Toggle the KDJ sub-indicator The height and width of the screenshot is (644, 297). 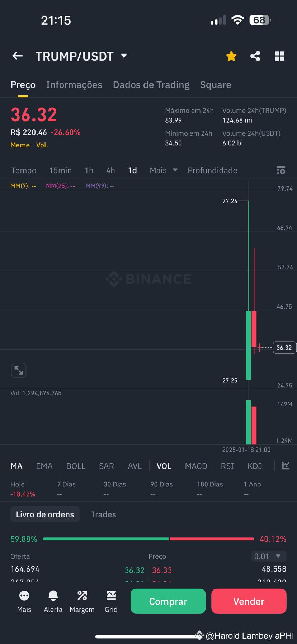pos(255,466)
